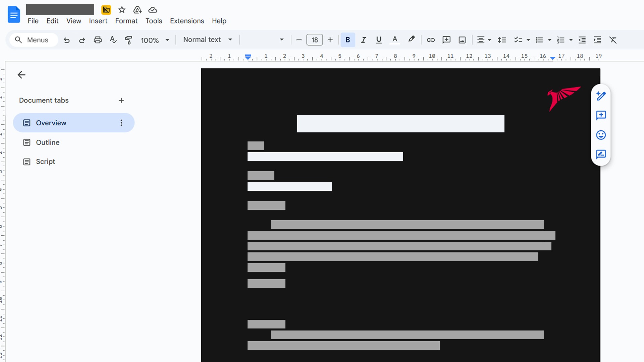Open the Tools menu
The image size is (644, 362).
coord(154,21)
